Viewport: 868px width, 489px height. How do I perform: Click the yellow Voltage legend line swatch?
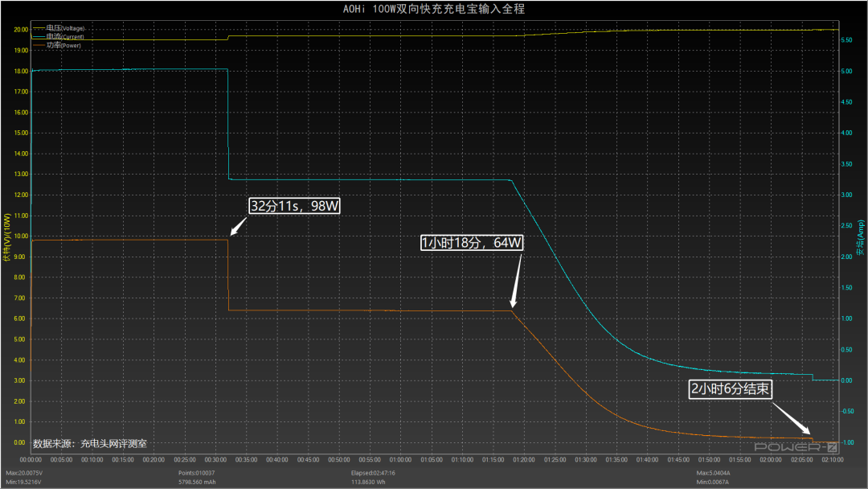(39, 28)
